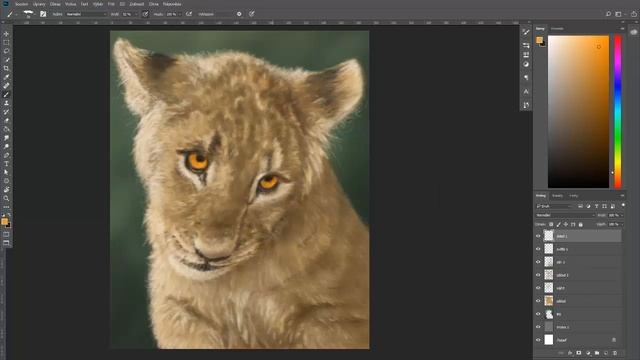Open the layer Fill value dropdown

621,224
